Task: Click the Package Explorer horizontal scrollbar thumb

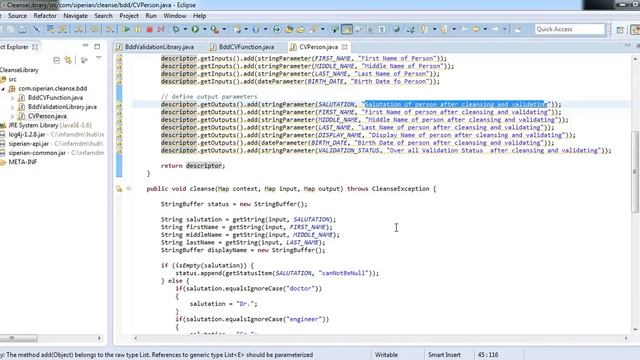Action: coord(18,338)
